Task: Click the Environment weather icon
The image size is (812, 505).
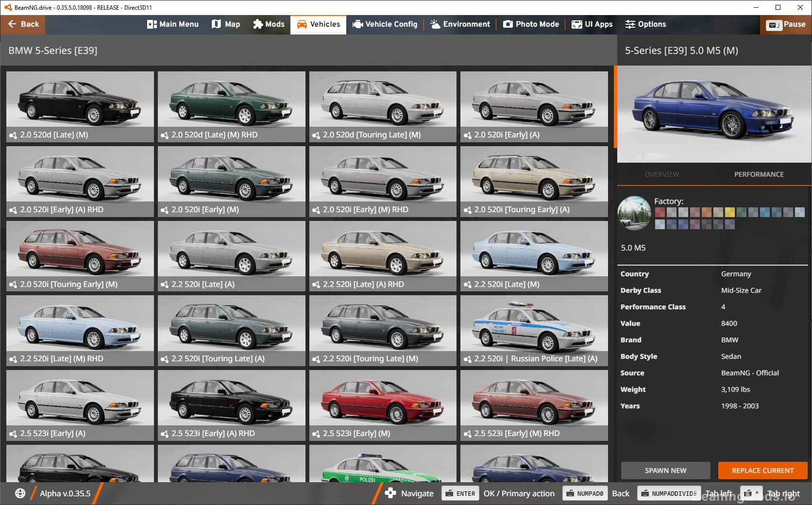Action: (x=435, y=24)
